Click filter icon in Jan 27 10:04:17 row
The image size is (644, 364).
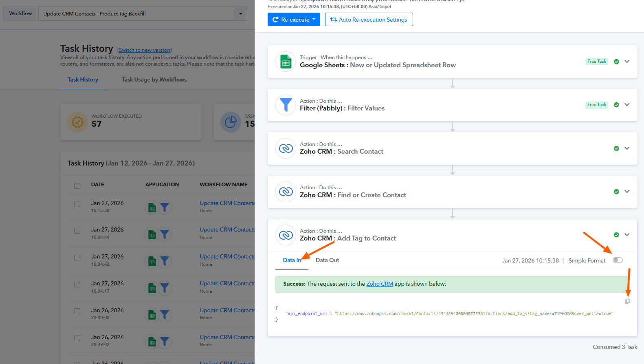[x=165, y=288]
